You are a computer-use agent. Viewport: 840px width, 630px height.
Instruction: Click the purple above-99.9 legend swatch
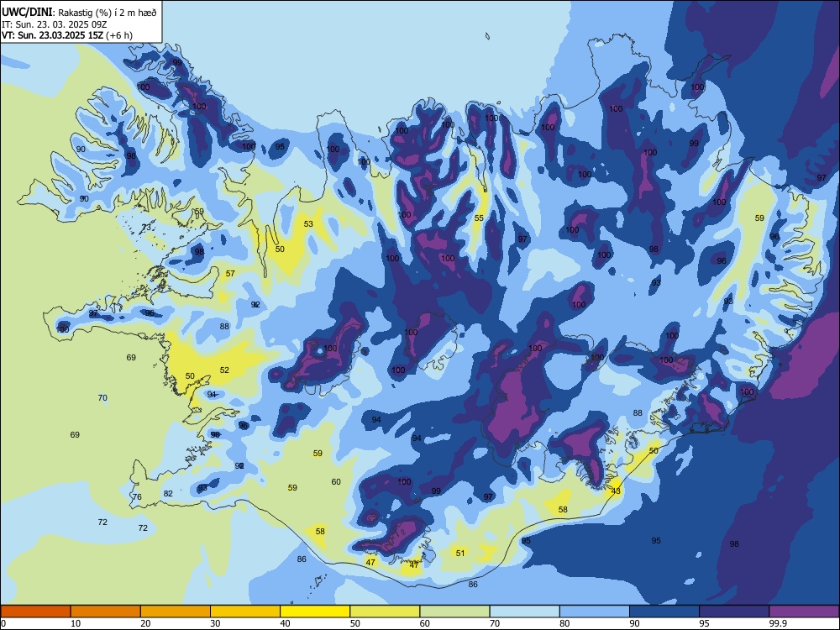coord(804,612)
